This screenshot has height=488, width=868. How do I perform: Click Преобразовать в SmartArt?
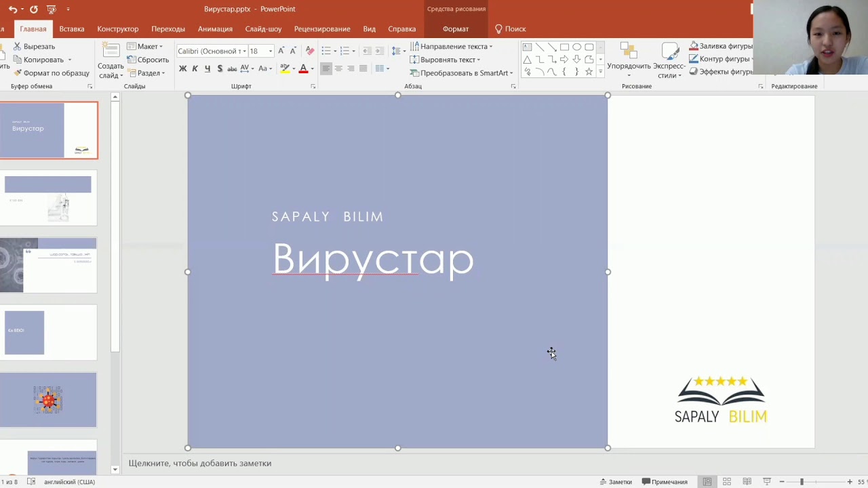[x=461, y=73]
